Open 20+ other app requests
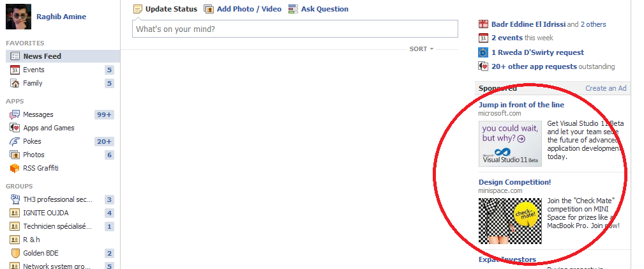 534,66
